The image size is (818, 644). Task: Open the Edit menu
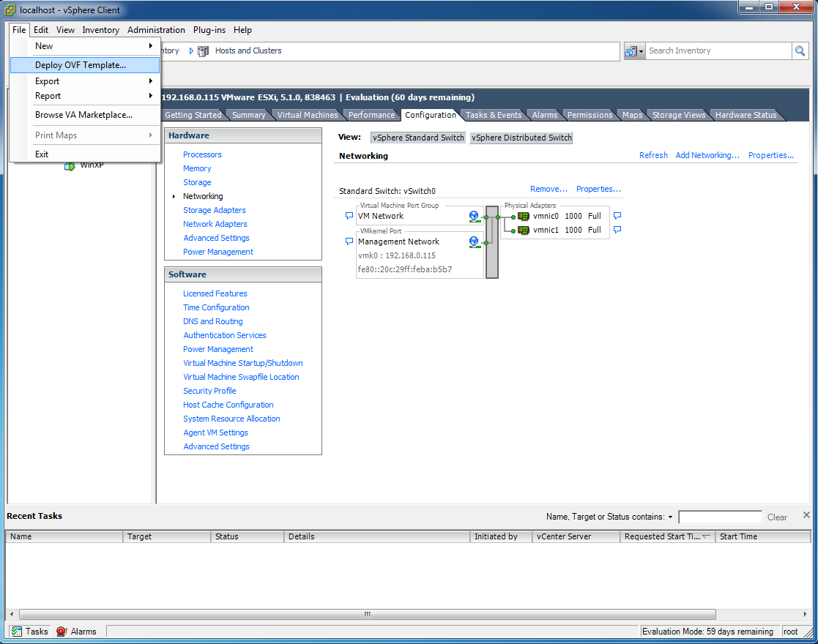point(41,30)
